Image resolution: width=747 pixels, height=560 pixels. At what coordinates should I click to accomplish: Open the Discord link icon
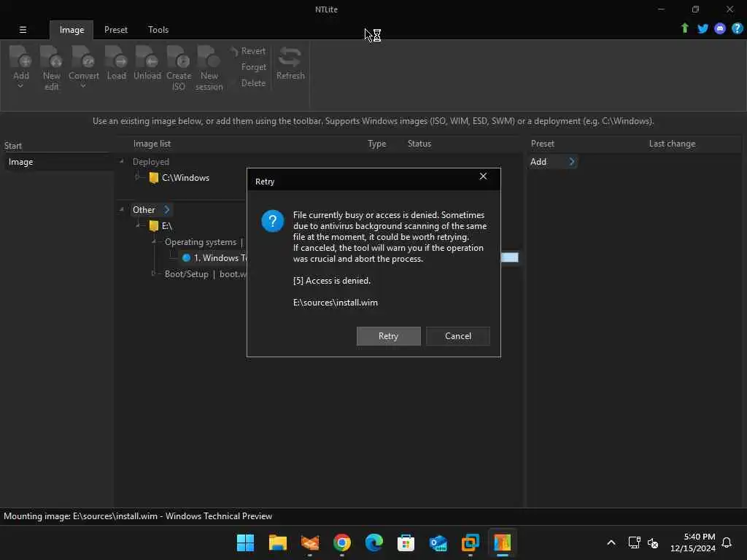720,28
